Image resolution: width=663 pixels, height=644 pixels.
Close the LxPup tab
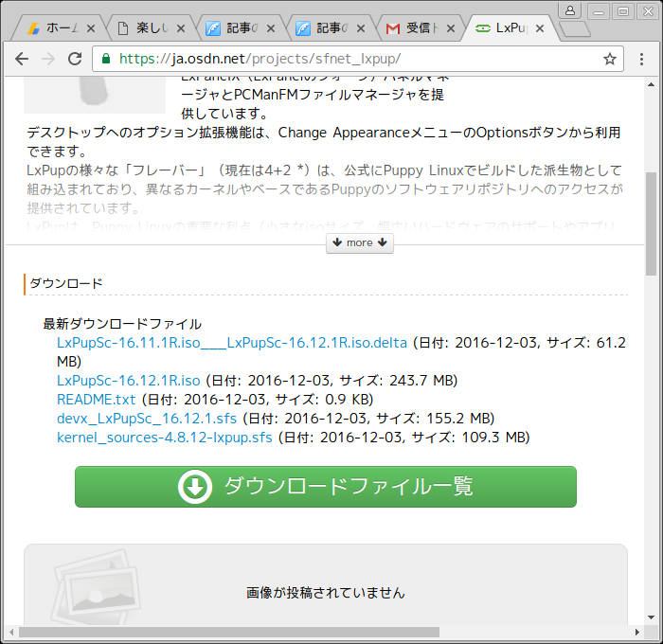(x=540, y=28)
